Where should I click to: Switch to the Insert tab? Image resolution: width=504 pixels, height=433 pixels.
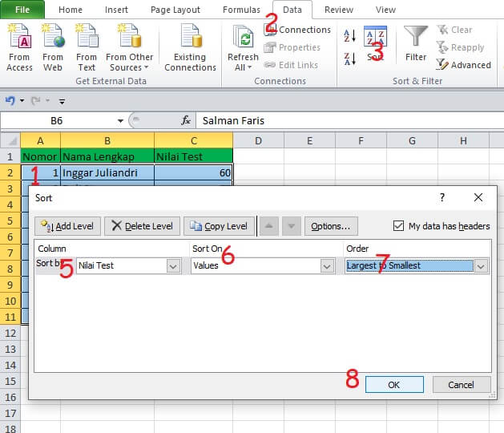116,10
